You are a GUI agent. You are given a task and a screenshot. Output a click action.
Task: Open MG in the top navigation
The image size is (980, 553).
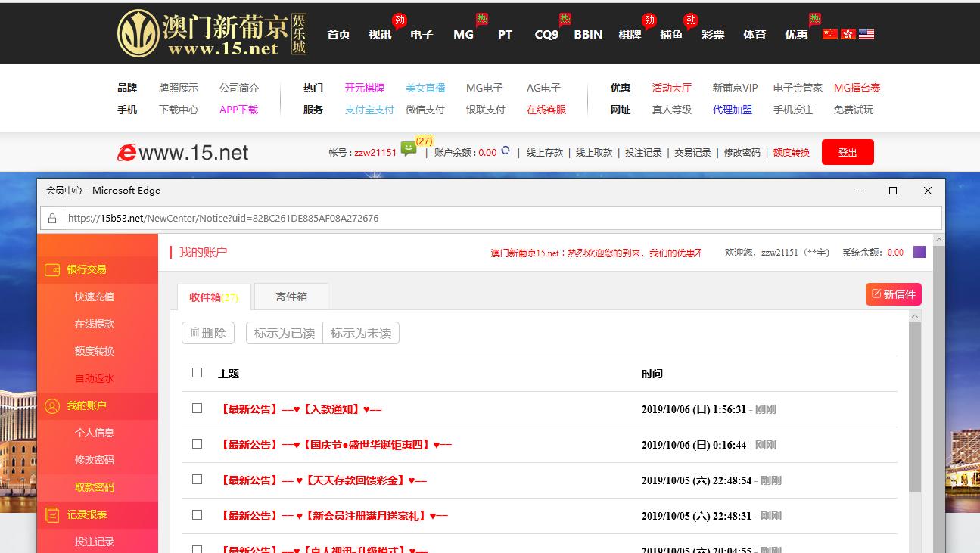click(463, 34)
